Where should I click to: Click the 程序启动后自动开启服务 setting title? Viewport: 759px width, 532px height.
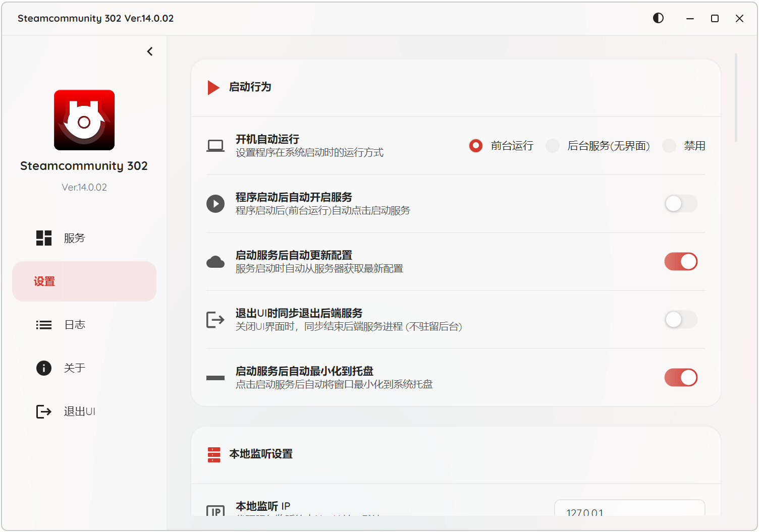click(294, 197)
